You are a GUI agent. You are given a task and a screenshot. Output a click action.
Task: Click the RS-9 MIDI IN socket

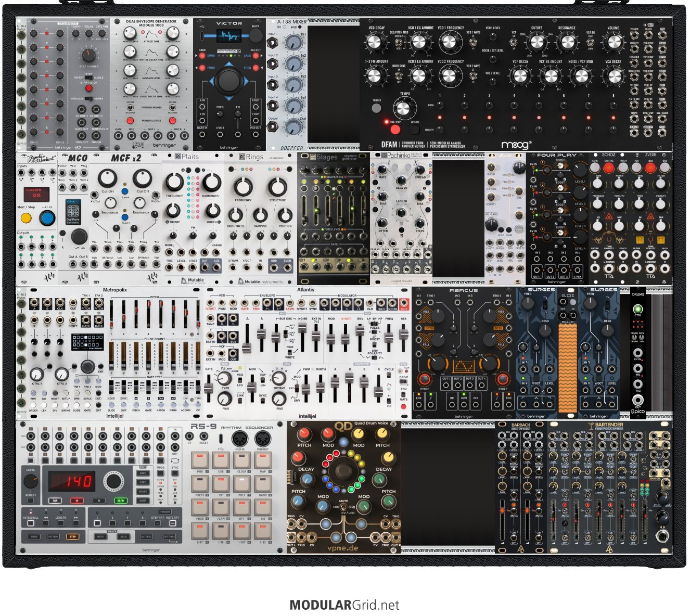(240, 439)
